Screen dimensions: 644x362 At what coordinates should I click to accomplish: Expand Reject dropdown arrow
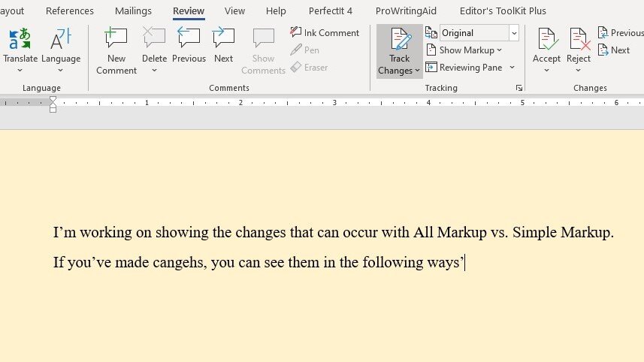pos(579,70)
